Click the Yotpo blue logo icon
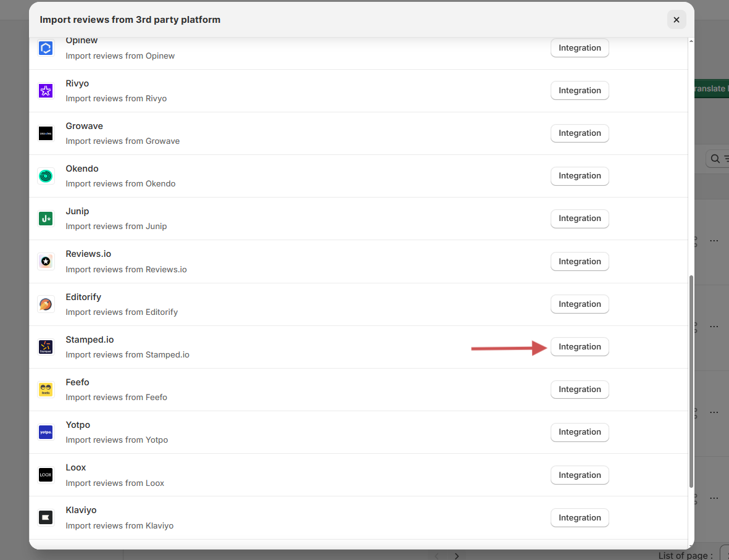Image resolution: width=729 pixels, height=560 pixels. [x=46, y=432]
